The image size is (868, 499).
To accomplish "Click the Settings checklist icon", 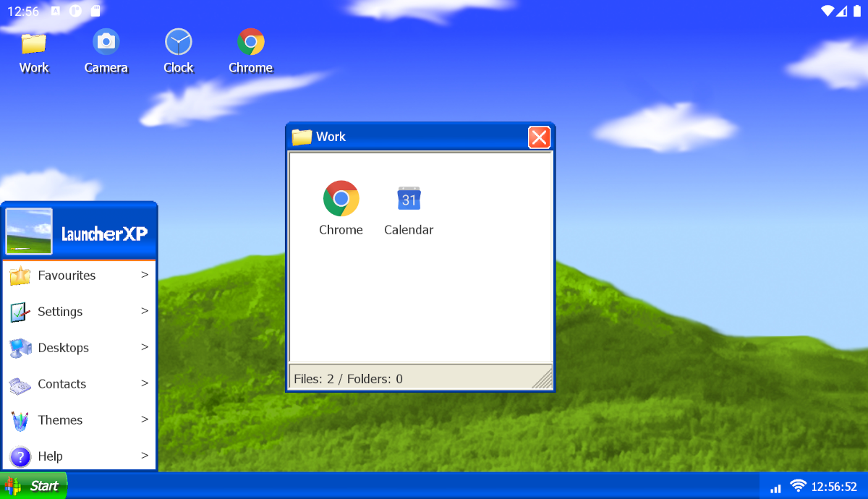I will (x=20, y=312).
